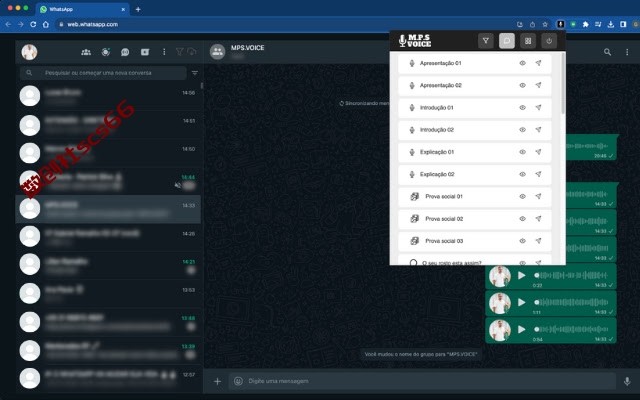Screen dimensions: 640x400
Task: Toggle the unread chats filter icon
Action: click(x=195, y=73)
